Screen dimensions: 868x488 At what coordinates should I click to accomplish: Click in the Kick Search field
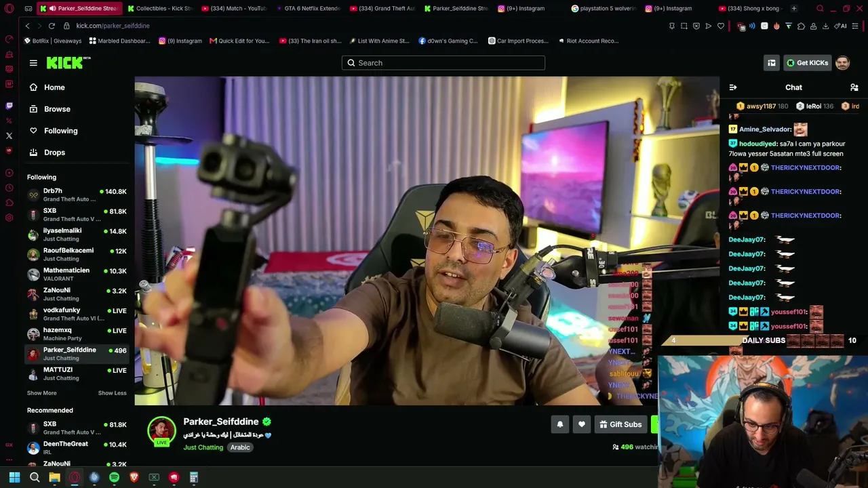point(443,63)
